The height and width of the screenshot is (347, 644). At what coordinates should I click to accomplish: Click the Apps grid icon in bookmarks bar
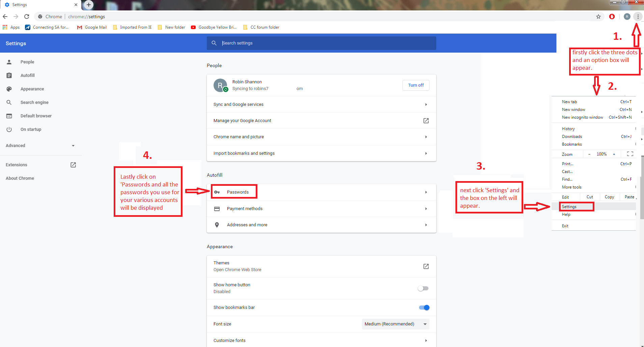click(5, 27)
